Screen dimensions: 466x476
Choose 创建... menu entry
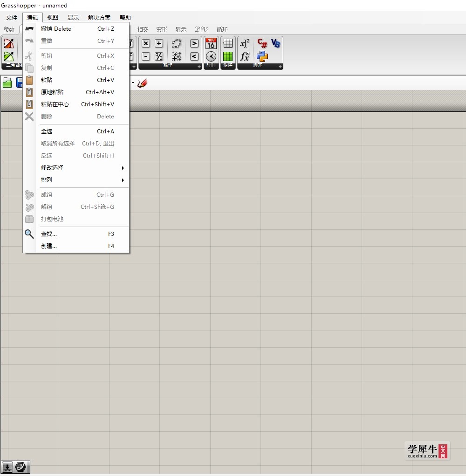pyautogui.click(x=76, y=246)
